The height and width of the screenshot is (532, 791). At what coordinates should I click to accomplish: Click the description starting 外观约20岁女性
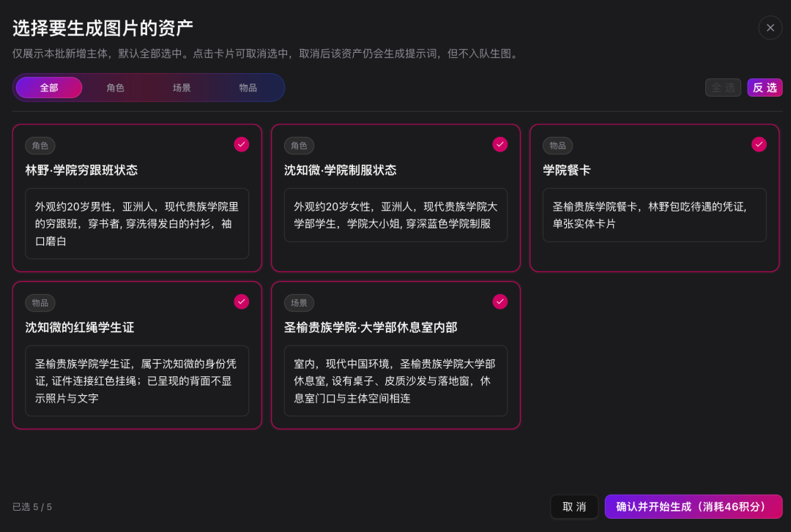pyautogui.click(x=395, y=215)
